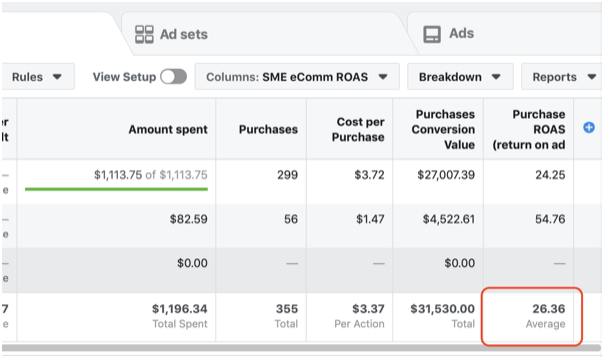Add a column with the blue plus icon
The image size is (604, 360).
point(589,127)
